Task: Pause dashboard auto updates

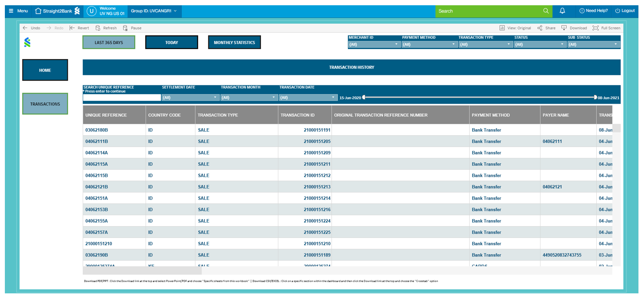Action: [x=125, y=28]
